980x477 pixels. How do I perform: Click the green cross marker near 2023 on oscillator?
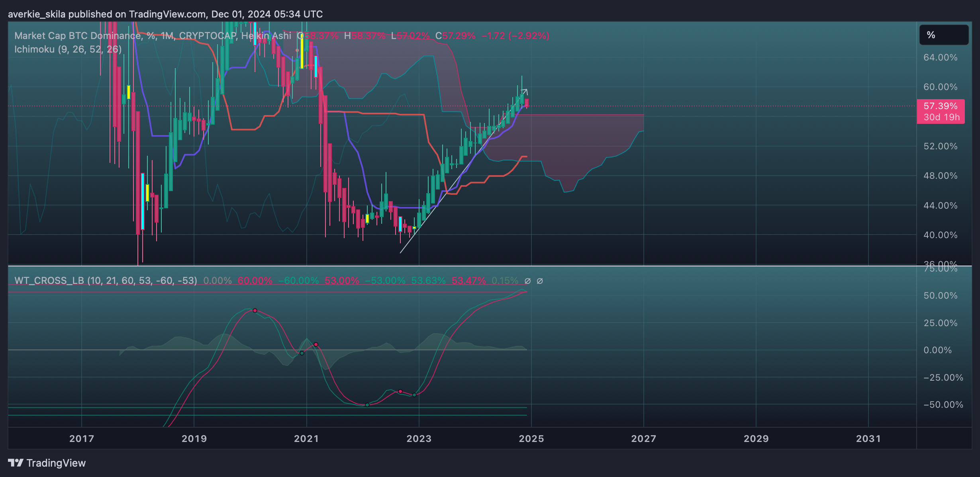[414, 395]
